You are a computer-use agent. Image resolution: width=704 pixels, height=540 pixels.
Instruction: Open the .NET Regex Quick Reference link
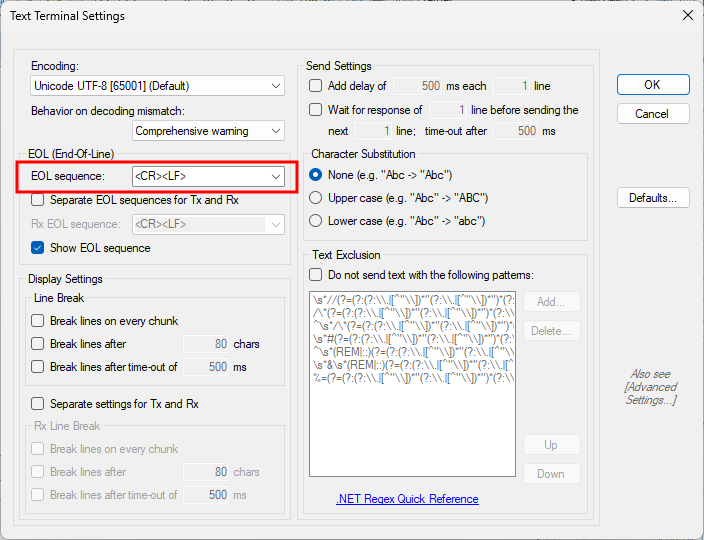click(407, 499)
